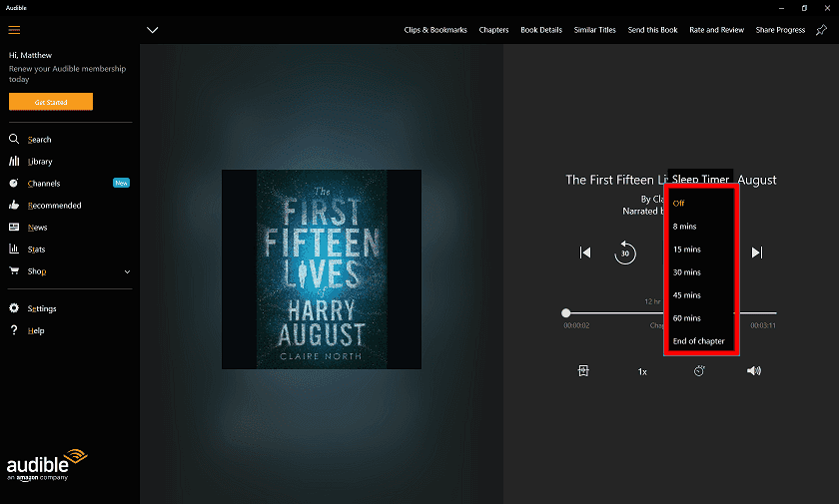Click the Channels icon in sidebar
This screenshot has height=504, width=839.
coord(14,183)
